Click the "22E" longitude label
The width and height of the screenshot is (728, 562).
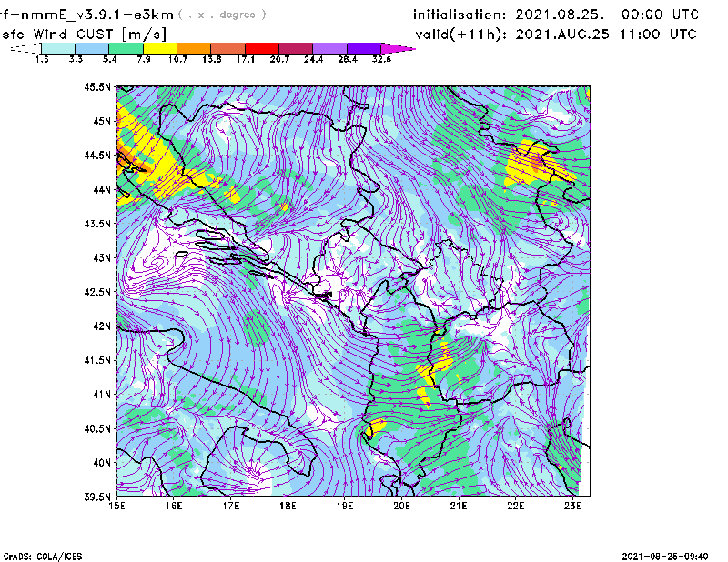pos(515,506)
